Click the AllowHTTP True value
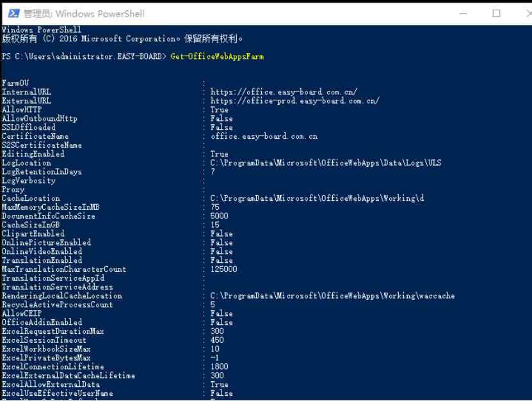532x401 pixels. 219,109
